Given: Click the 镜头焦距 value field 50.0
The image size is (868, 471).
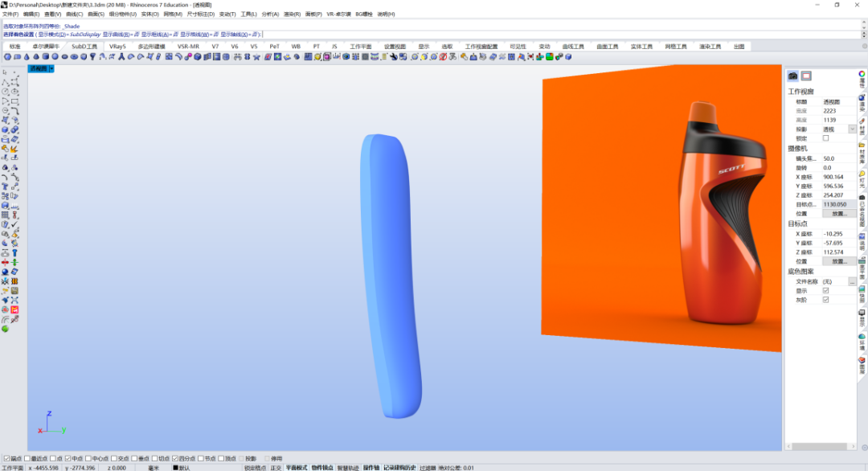Looking at the screenshot, I should [x=838, y=158].
